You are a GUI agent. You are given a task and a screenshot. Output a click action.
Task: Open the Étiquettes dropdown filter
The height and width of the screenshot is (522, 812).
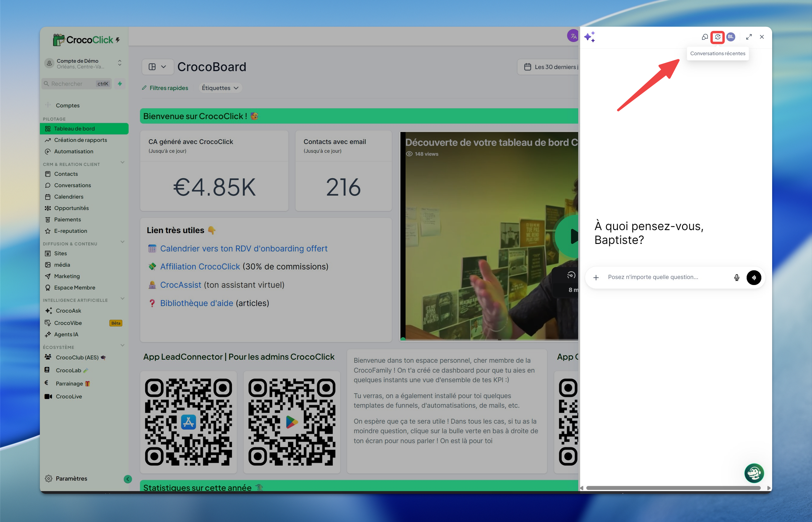[x=220, y=88]
